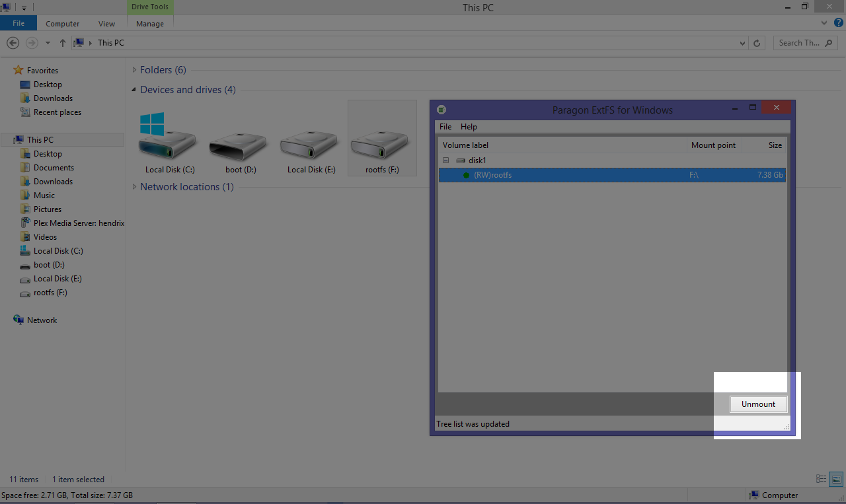Open Local Disk (C:) in sidebar
The width and height of the screenshot is (846, 504).
click(x=58, y=251)
